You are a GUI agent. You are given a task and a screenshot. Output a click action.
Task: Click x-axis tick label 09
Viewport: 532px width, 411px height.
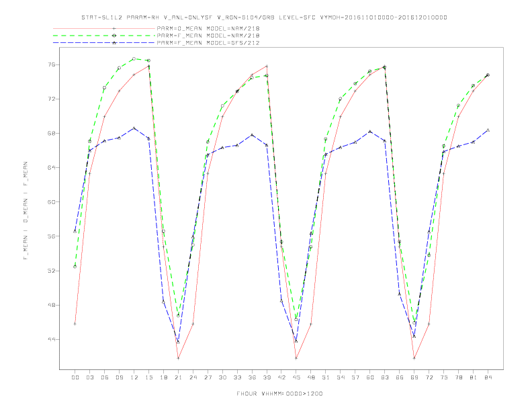click(x=119, y=377)
